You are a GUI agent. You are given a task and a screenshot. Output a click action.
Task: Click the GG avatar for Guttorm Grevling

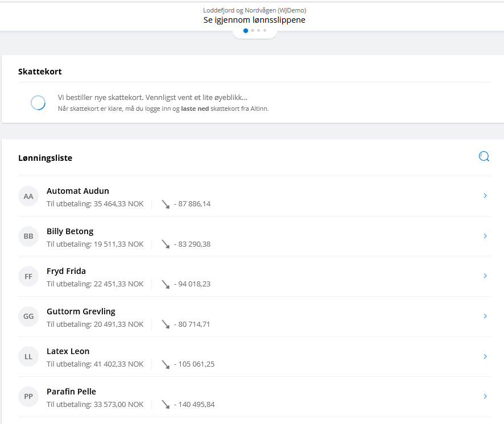[28, 317]
